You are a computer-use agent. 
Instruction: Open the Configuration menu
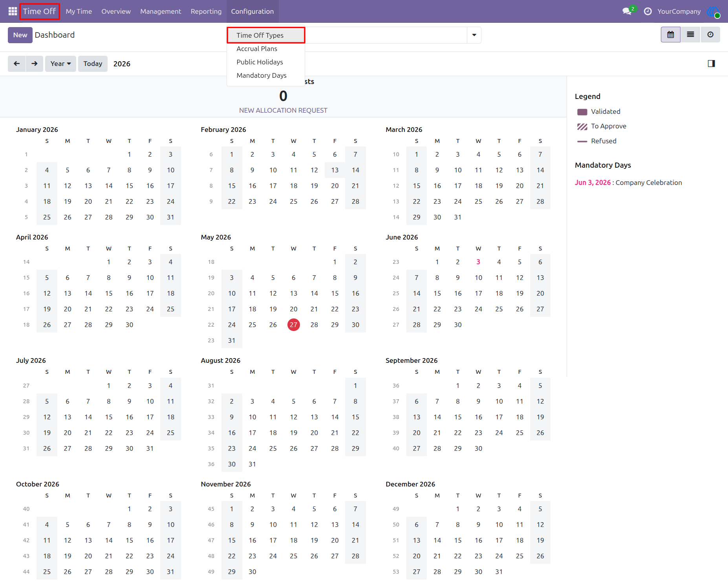[x=252, y=11]
